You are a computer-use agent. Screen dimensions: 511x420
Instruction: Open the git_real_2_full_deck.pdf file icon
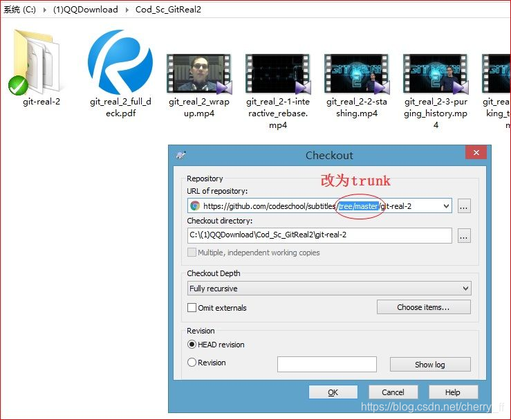point(120,62)
